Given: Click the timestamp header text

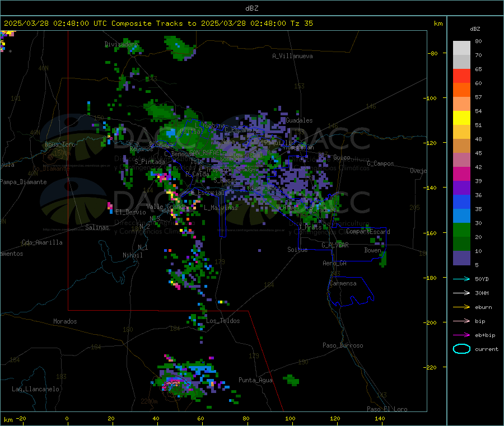Looking at the screenshot, I should click(158, 24).
